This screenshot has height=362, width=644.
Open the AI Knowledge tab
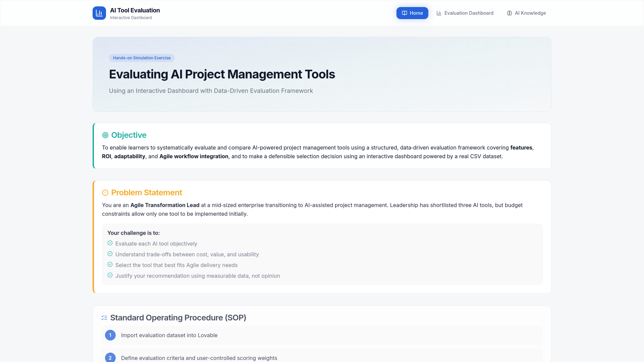pos(526,13)
